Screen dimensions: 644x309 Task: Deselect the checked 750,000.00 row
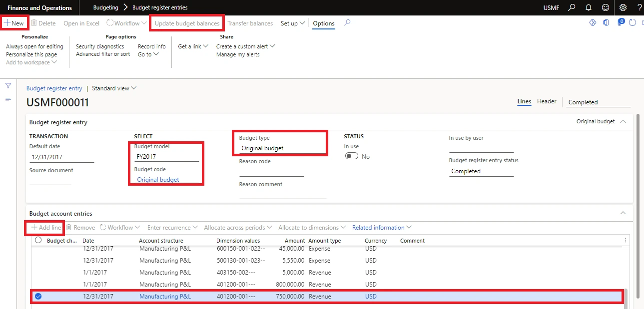click(x=38, y=297)
